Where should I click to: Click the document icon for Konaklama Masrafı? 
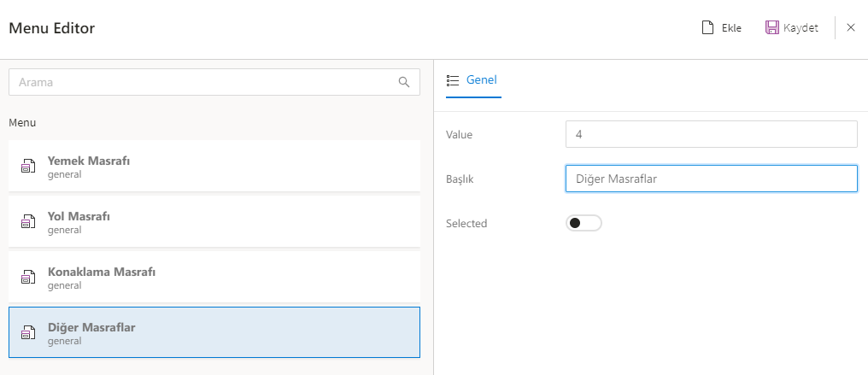(28, 277)
